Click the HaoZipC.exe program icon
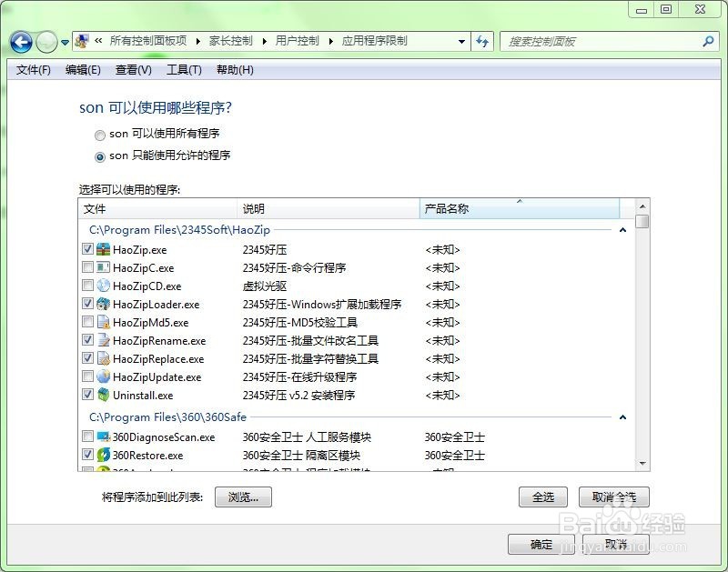Viewport: 728px width, 572px height. pyautogui.click(x=103, y=267)
